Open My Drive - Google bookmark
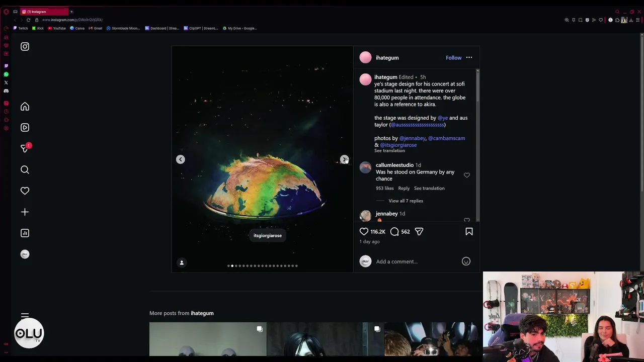 coord(239,28)
